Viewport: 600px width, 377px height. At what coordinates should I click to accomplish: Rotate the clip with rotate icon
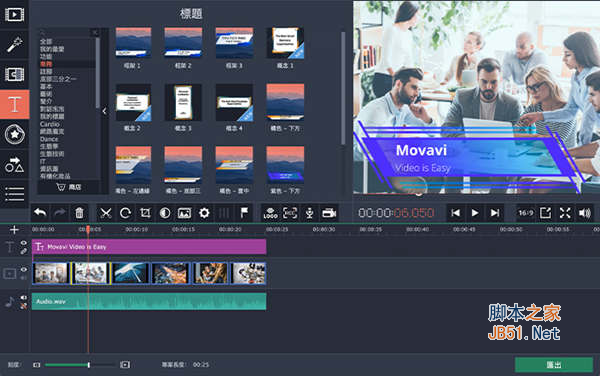pyautogui.click(x=126, y=213)
